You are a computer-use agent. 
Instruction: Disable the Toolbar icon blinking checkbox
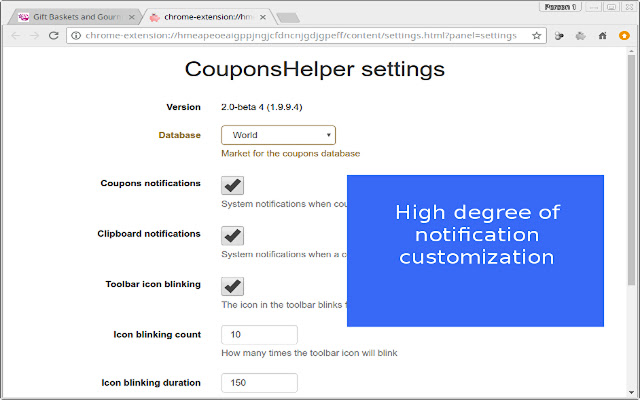233,287
